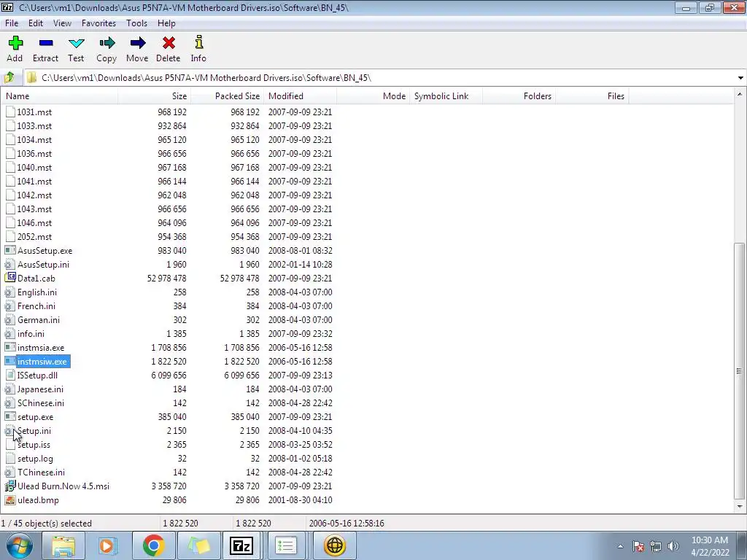
Task: Select the setup.exe file icon
Action: pos(10,416)
